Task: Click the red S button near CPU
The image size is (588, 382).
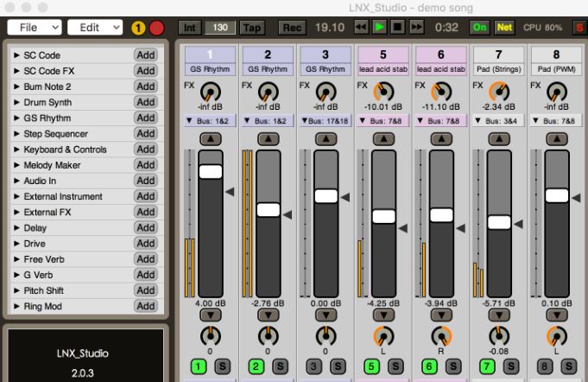Action: (x=579, y=28)
